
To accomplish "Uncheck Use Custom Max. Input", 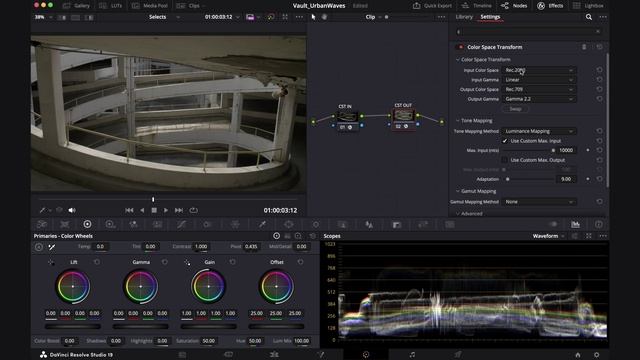I will point(505,141).
